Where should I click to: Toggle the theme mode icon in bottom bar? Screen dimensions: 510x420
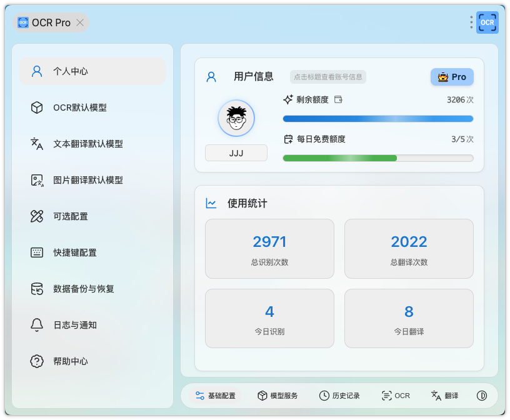[482, 396]
